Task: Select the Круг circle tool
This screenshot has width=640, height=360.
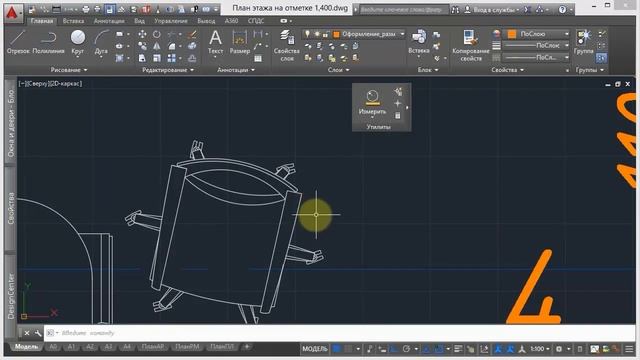Action: 78,42
